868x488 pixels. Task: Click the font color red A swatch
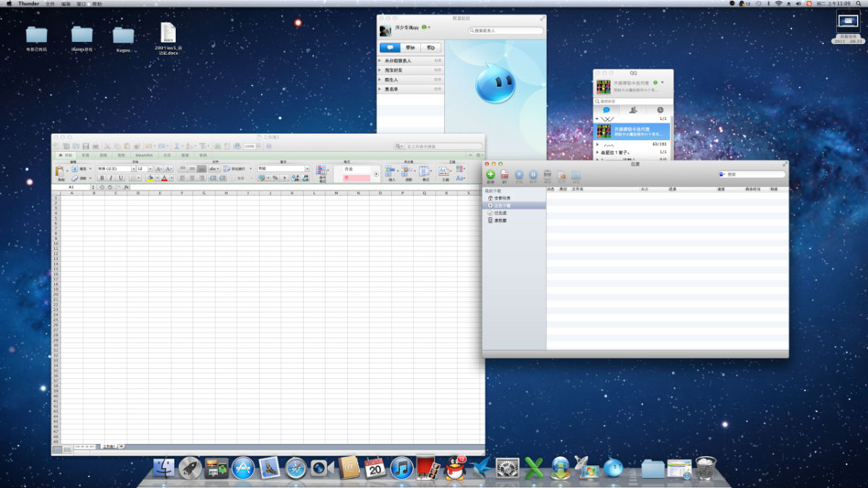(164, 178)
